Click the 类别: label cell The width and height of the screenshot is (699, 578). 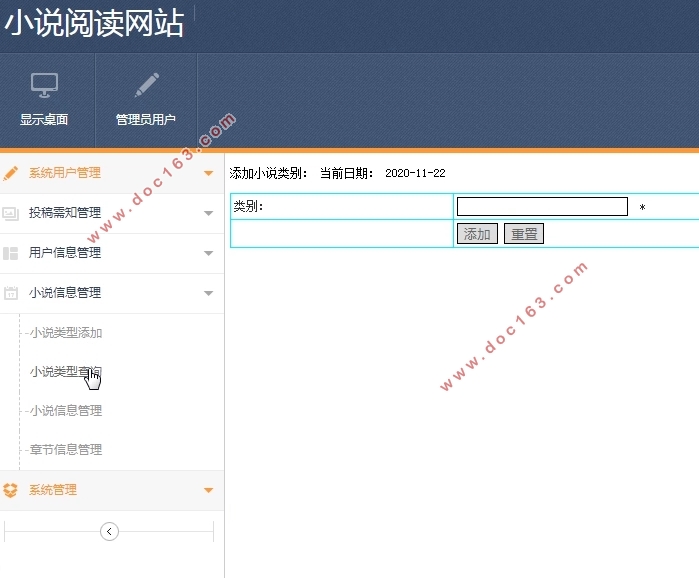click(x=342, y=206)
